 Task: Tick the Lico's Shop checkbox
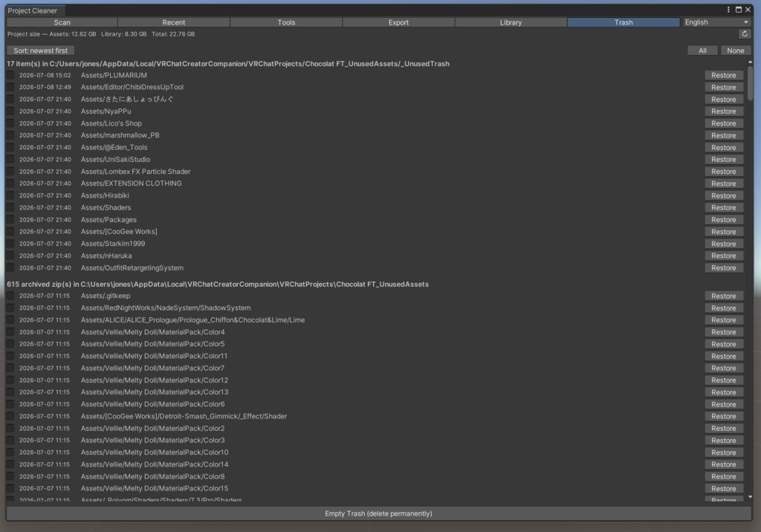pos(10,123)
